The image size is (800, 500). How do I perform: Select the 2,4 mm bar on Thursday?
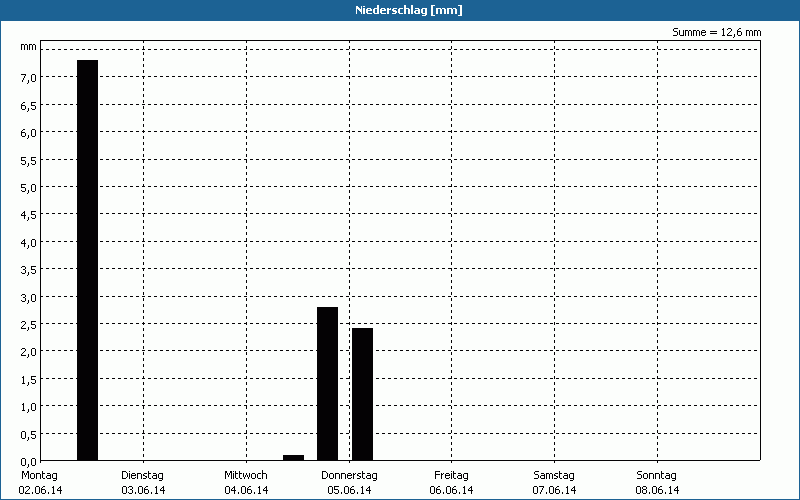[x=362, y=394]
